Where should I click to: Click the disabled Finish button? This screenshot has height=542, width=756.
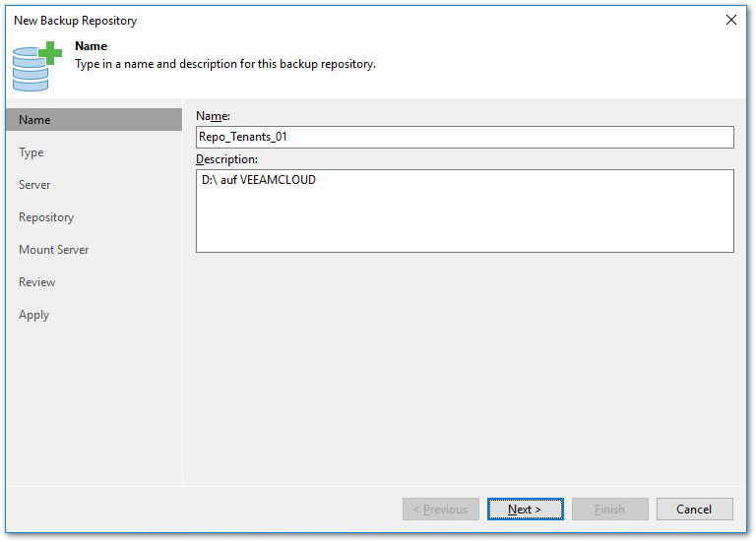click(610, 509)
